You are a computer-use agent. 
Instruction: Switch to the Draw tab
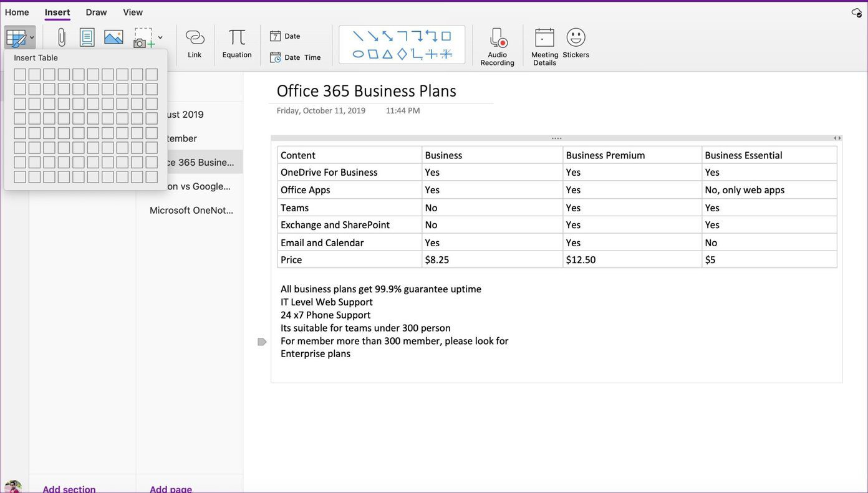[97, 12]
